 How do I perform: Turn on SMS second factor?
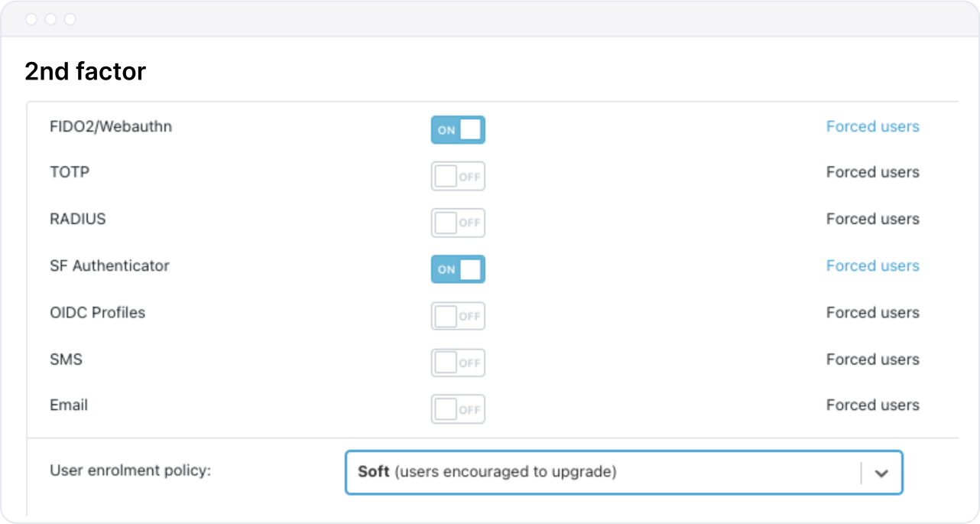(x=458, y=363)
